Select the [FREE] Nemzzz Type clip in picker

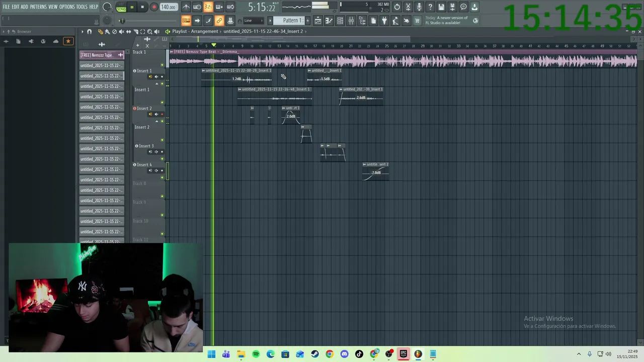pyautogui.click(x=102, y=55)
